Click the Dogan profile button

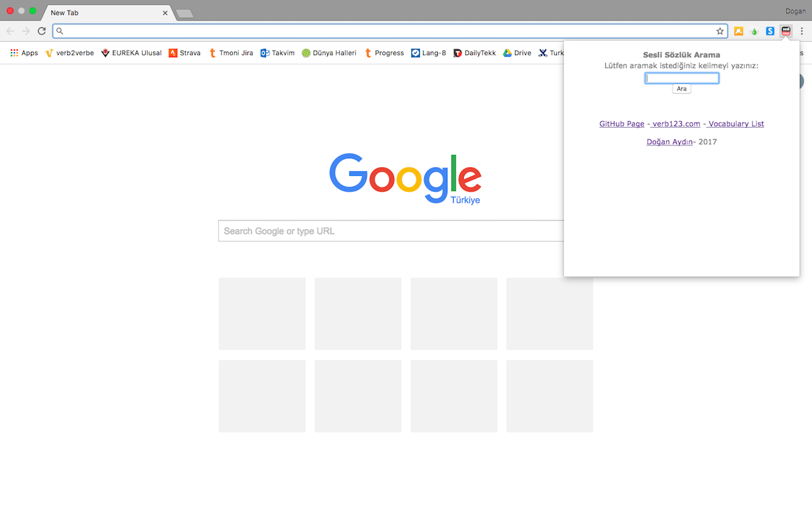pos(795,11)
